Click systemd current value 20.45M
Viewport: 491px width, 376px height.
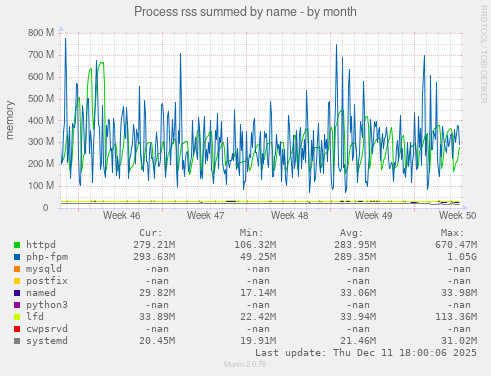click(157, 341)
